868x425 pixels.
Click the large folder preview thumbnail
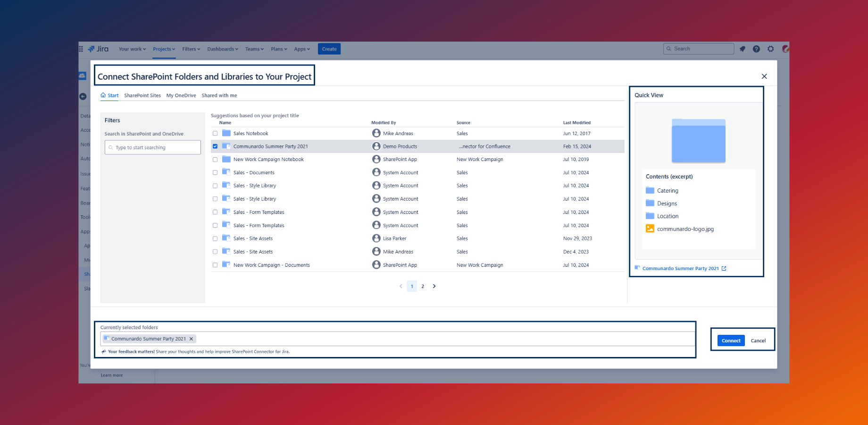coord(699,141)
